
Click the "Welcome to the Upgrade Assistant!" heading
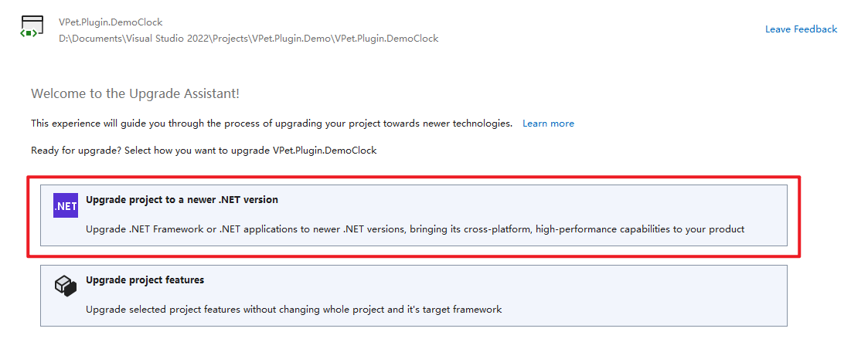click(135, 93)
